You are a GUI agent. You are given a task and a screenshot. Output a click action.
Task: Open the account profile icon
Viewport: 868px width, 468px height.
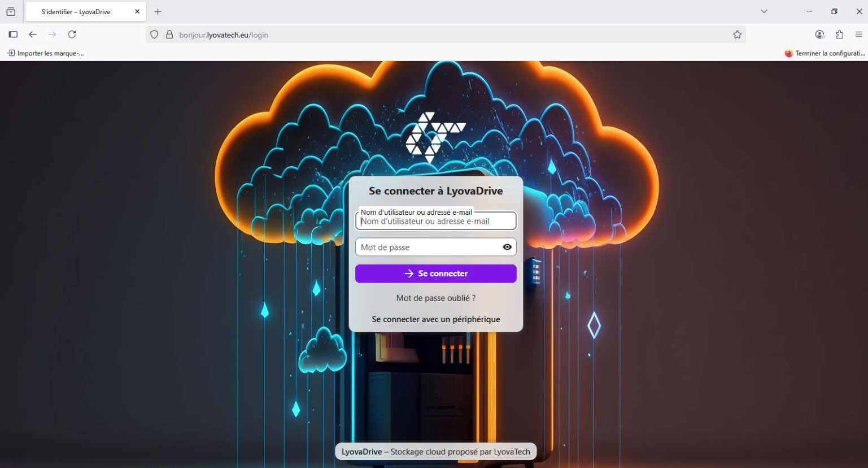[x=820, y=34]
